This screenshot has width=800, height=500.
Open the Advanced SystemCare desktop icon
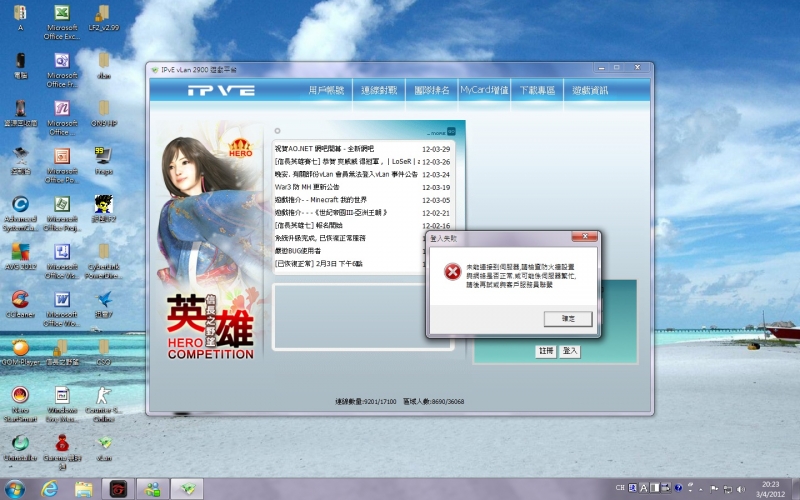click(x=20, y=213)
